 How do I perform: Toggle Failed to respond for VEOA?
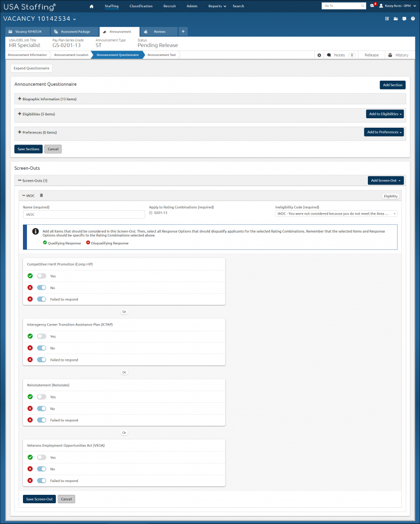41,480
